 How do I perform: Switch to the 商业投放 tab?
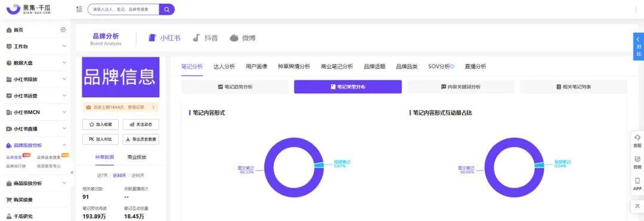pos(137,157)
